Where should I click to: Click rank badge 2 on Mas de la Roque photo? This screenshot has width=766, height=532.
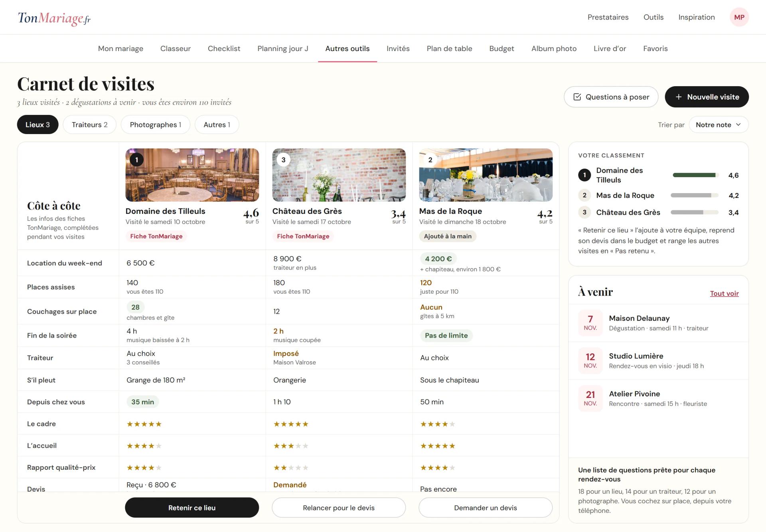point(430,160)
